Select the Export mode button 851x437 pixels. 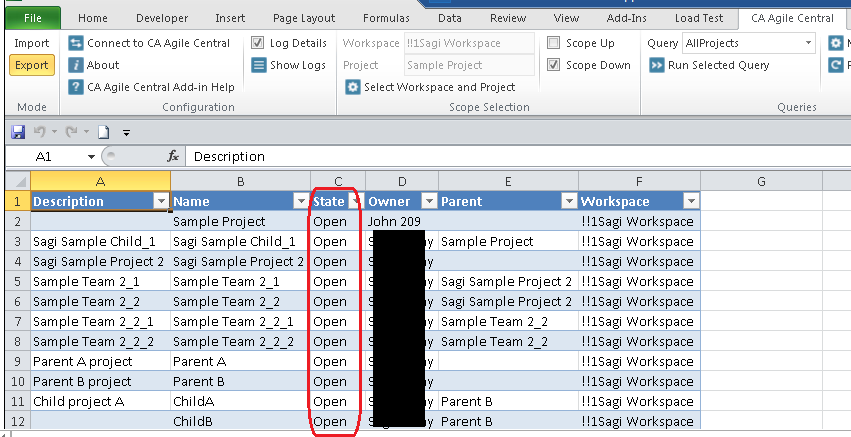coord(32,65)
